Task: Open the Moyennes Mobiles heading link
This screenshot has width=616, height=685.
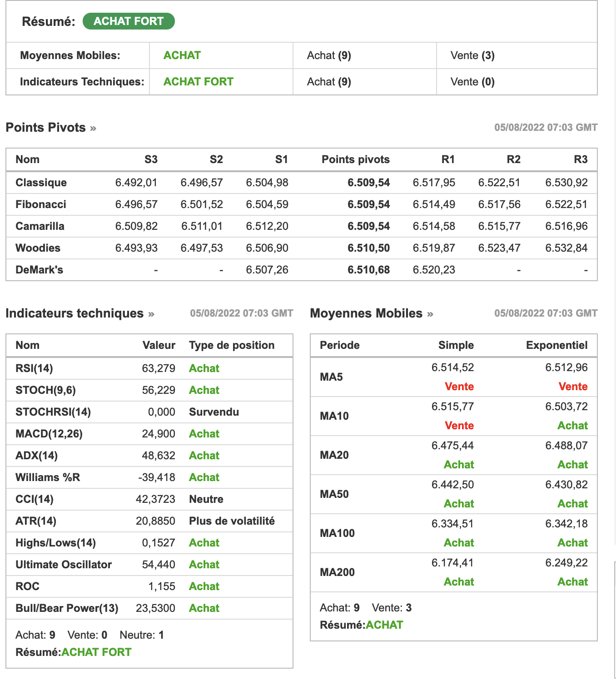Action: 366,313
